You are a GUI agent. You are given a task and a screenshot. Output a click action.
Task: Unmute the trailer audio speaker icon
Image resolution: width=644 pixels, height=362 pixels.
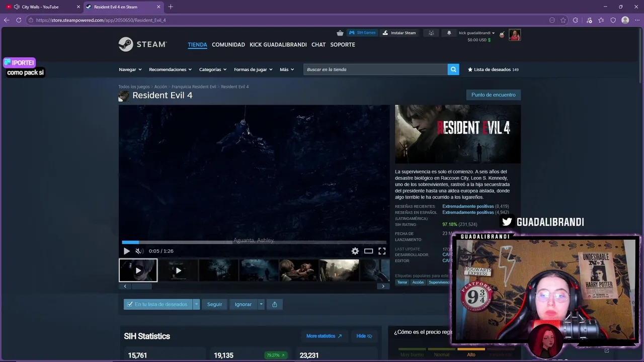pyautogui.click(x=139, y=251)
